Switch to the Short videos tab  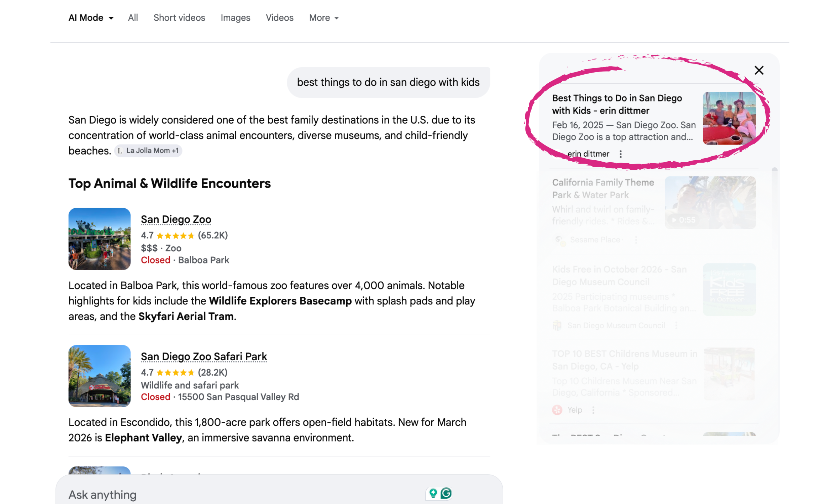[179, 18]
